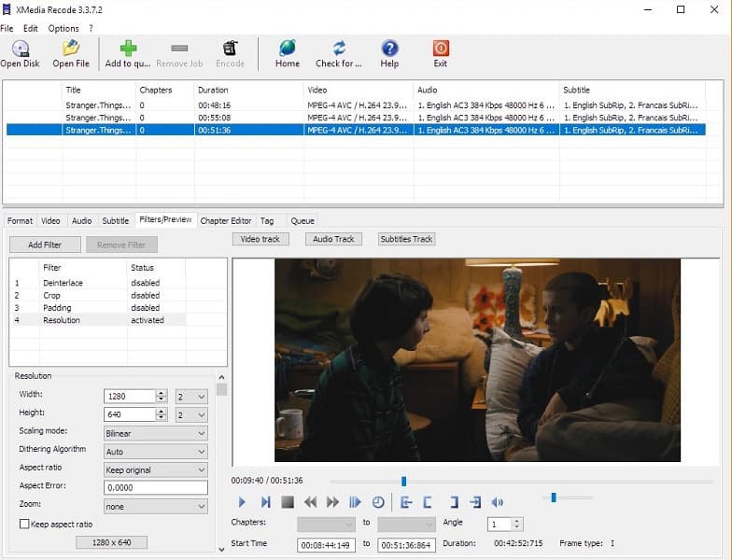The width and height of the screenshot is (732, 560).
Task: Click the red Exit icon
Action: (441, 49)
